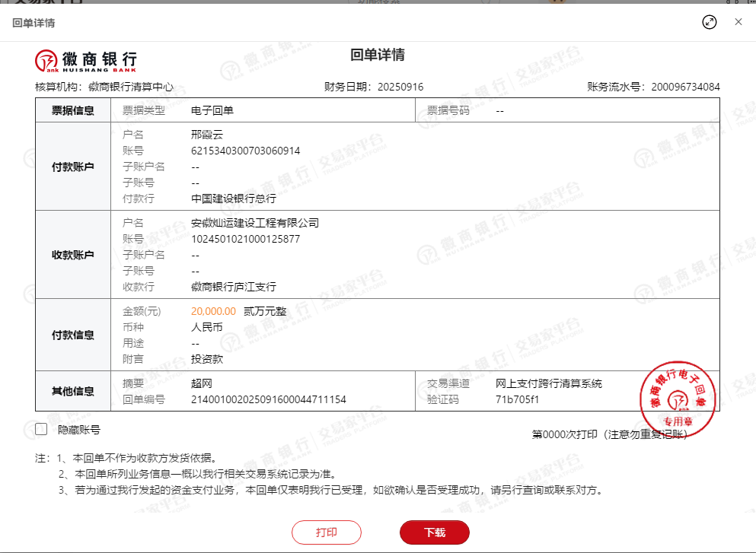Click the 票据信息 row header
The width and height of the screenshot is (756, 553).
point(73,110)
